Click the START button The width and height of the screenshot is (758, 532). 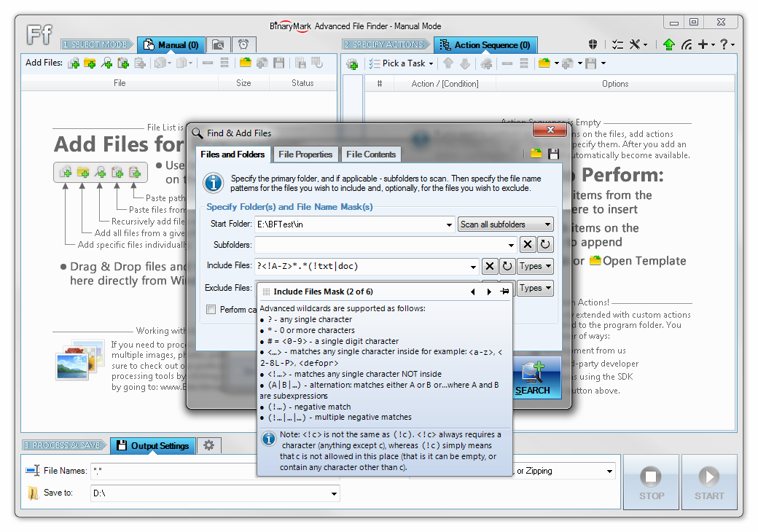coord(709,482)
